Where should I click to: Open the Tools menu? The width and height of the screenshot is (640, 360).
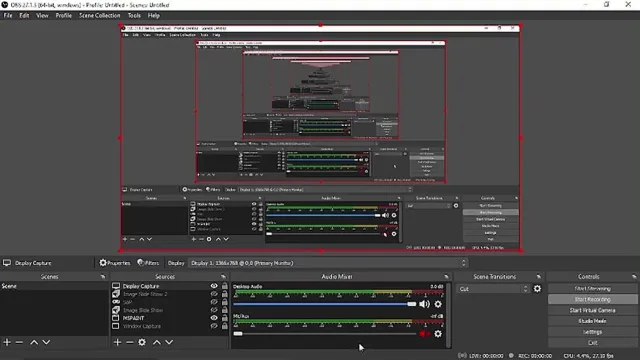pos(134,16)
